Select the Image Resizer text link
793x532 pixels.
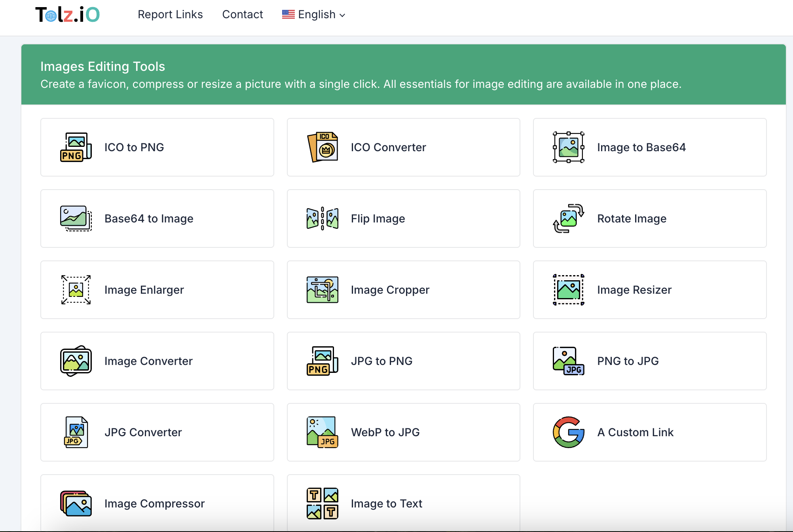click(634, 290)
